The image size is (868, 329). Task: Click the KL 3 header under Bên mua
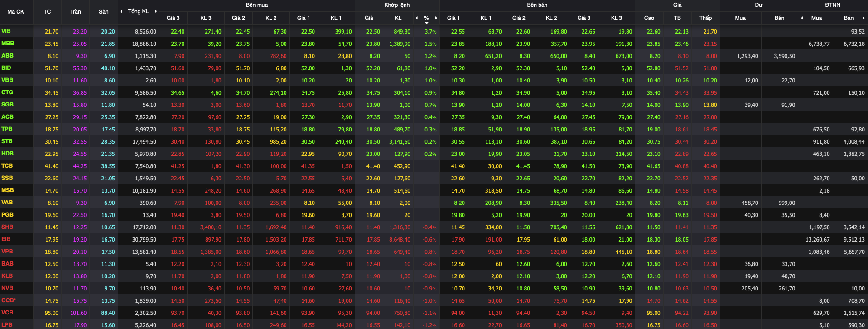pos(206,18)
